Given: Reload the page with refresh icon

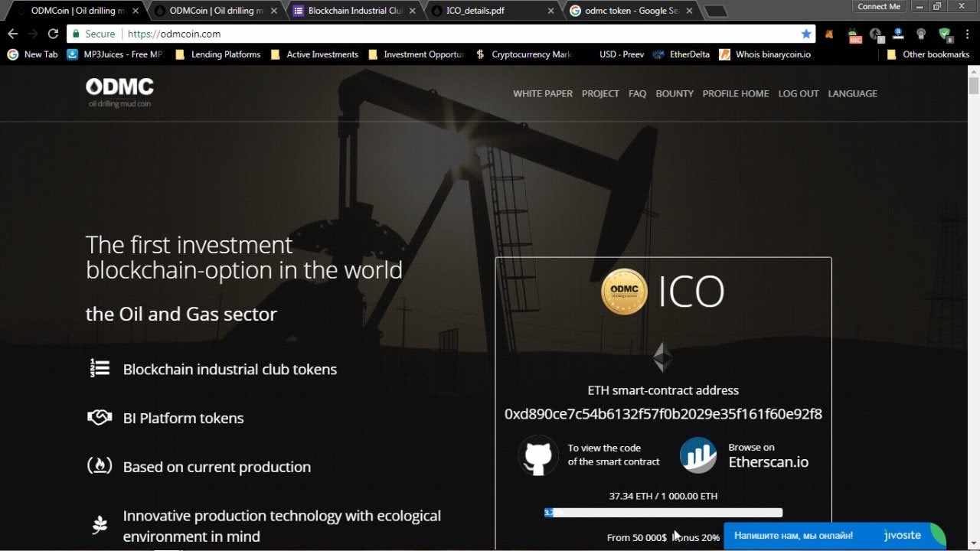Looking at the screenshot, I should (x=53, y=34).
